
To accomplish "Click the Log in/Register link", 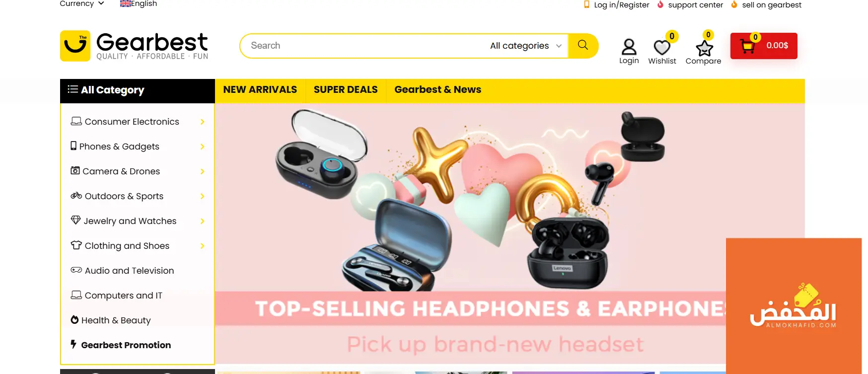I will [x=621, y=4].
